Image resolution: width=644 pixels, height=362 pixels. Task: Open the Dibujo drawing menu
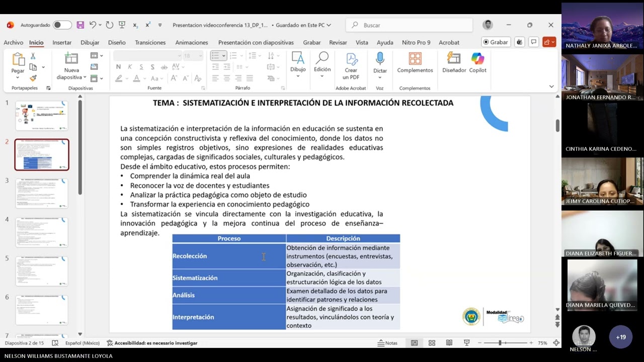pyautogui.click(x=298, y=65)
